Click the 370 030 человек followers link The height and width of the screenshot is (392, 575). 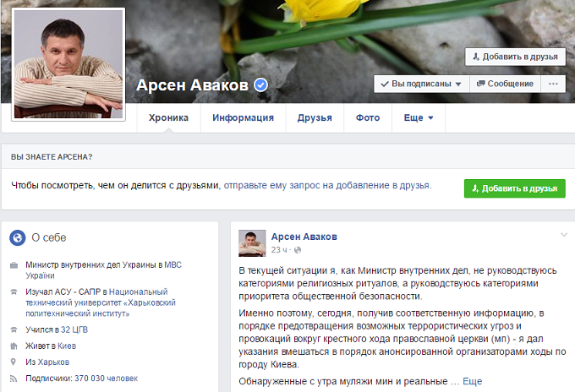(106, 378)
